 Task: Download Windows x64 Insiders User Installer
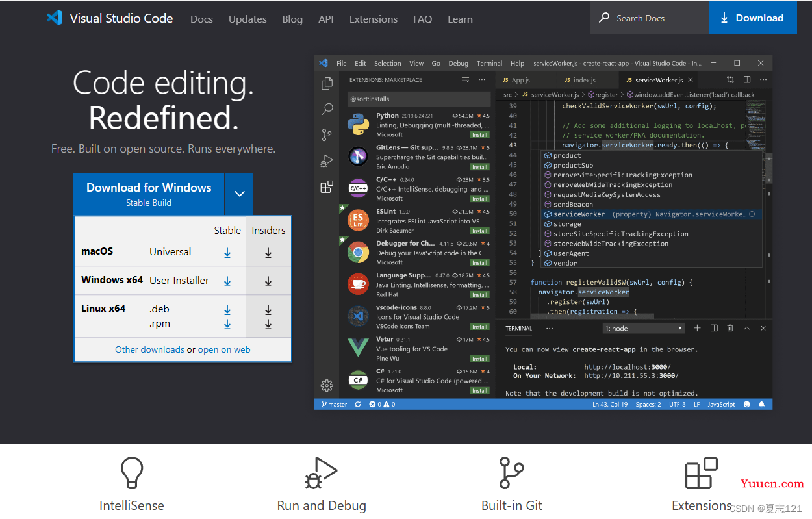[x=268, y=281]
